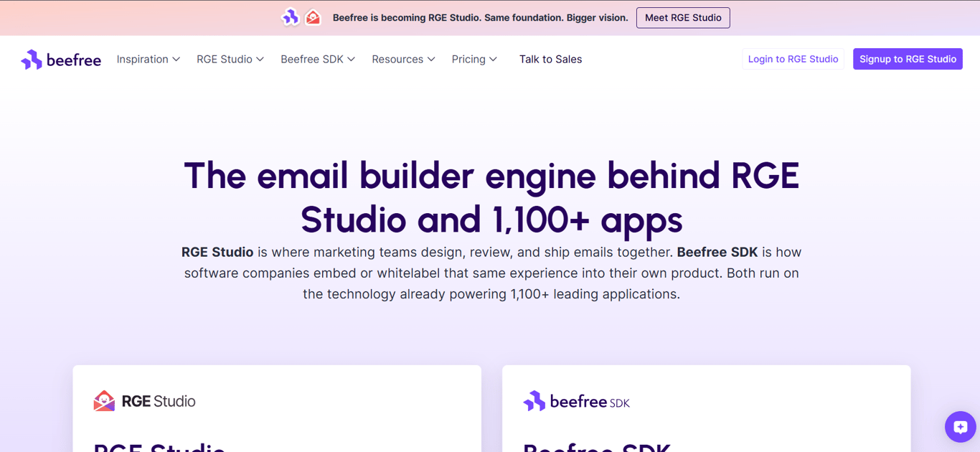This screenshot has width=980, height=452.
Task: Click Login to RGE Studio
Action: point(793,59)
